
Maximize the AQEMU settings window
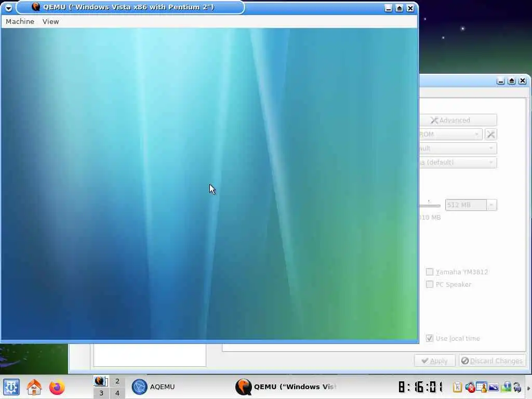(512, 81)
